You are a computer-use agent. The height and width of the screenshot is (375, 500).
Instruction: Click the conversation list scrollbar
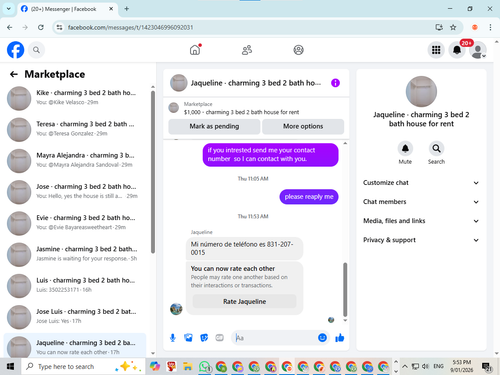pos(153,172)
